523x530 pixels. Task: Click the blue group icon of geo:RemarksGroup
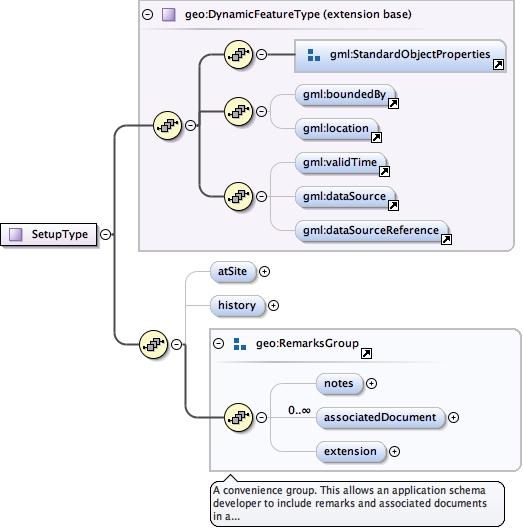tap(240, 344)
